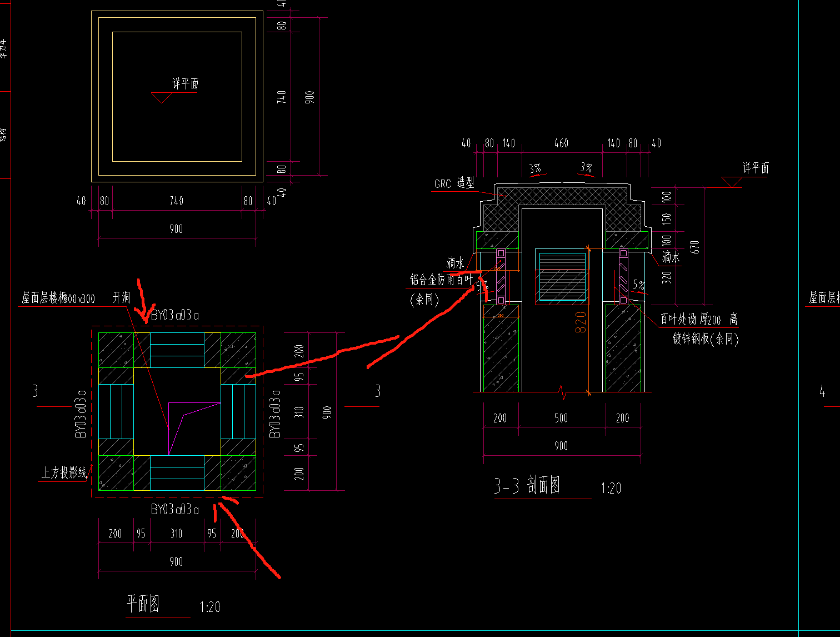Select the 开洞 label above the plan

[122, 298]
